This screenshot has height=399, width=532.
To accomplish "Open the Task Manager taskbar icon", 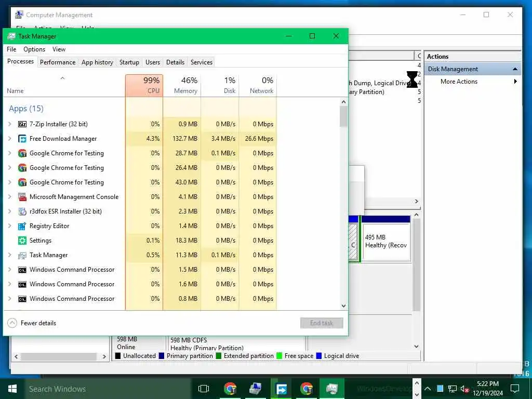I will coord(331,389).
